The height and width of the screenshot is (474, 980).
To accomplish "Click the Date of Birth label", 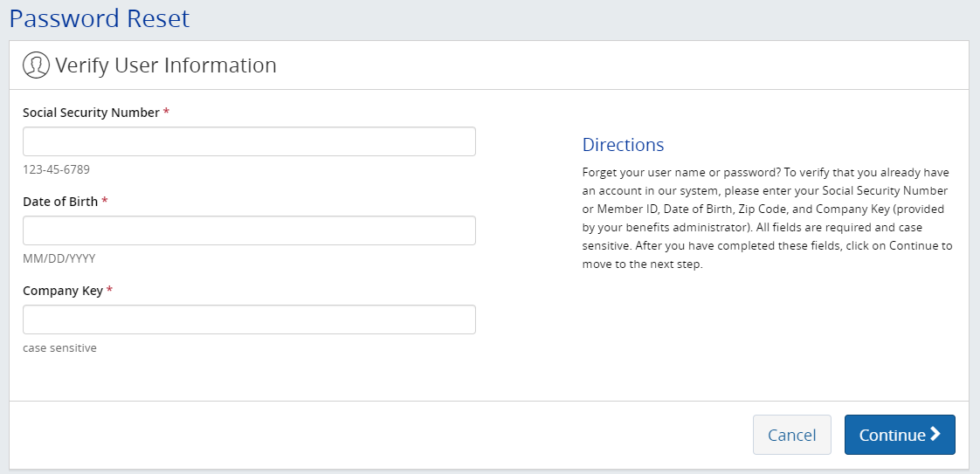I will click(60, 202).
